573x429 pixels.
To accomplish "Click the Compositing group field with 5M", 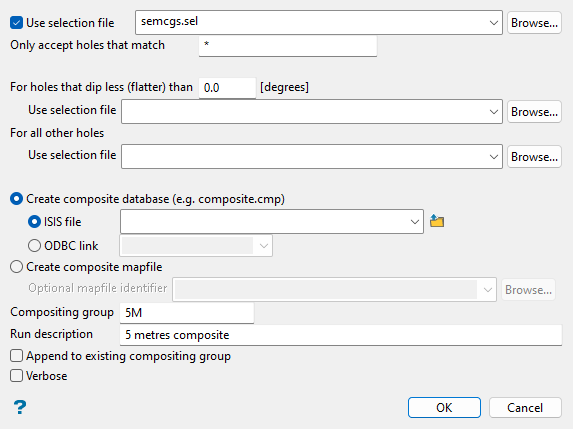I will (187, 313).
